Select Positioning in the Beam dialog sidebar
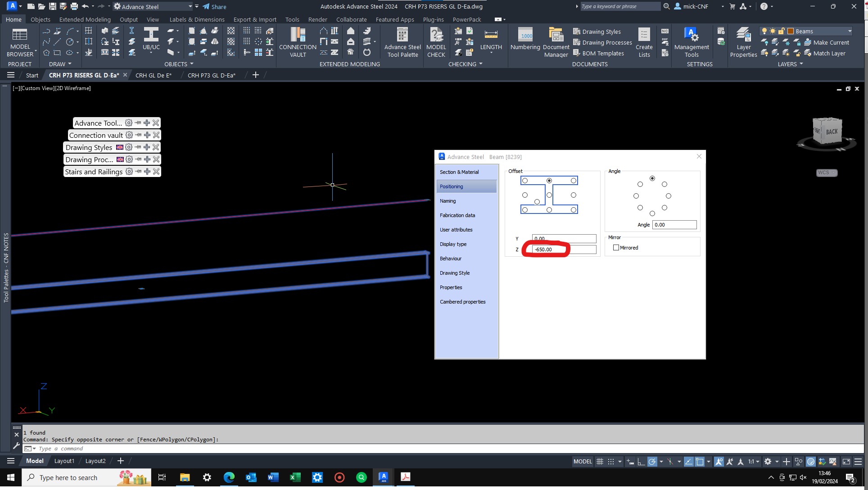Viewport: 868px width, 490px height. click(451, 186)
